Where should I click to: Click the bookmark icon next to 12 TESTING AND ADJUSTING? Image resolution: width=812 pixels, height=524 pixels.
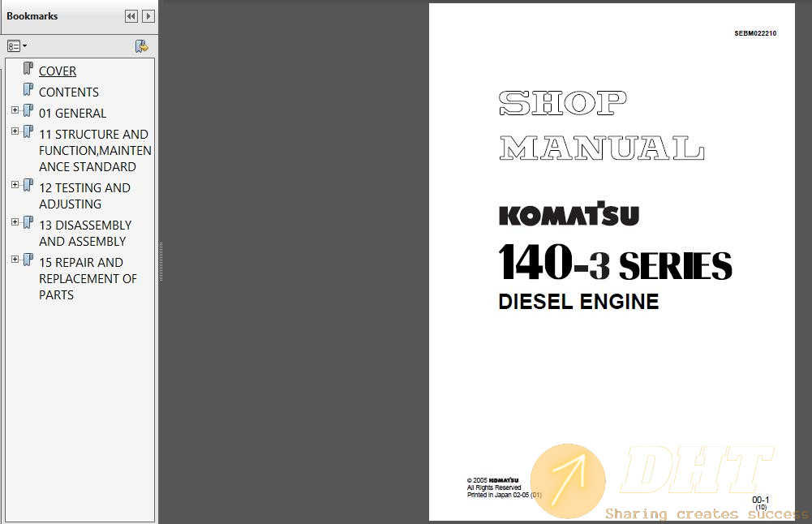[28, 187]
